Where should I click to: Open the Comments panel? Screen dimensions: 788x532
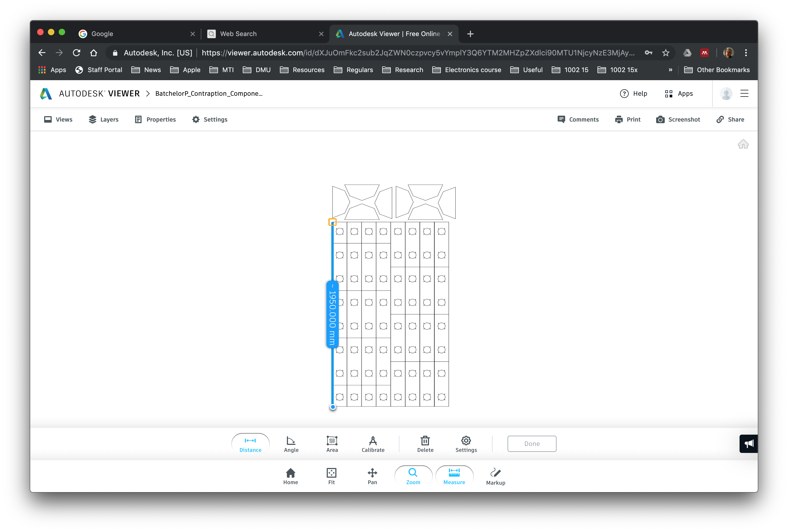click(x=578, y=119)
